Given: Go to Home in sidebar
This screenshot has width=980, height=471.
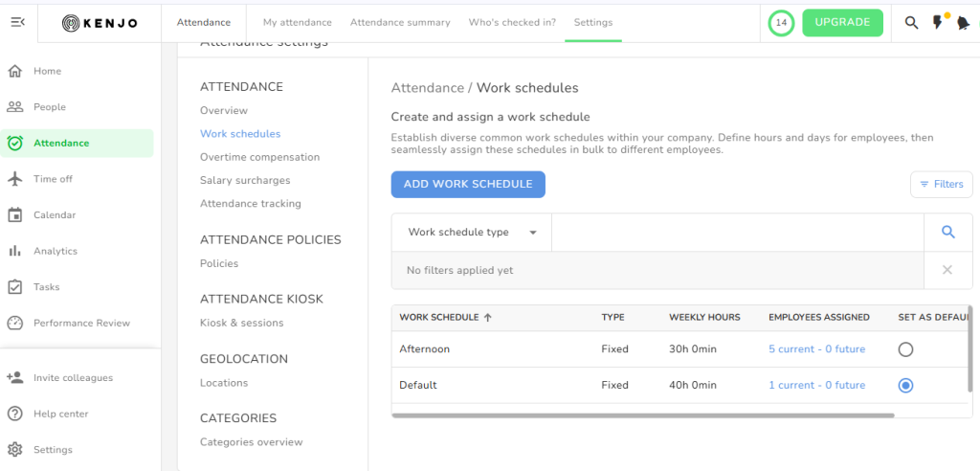Looking at the screenshot, I should (47, 71).
